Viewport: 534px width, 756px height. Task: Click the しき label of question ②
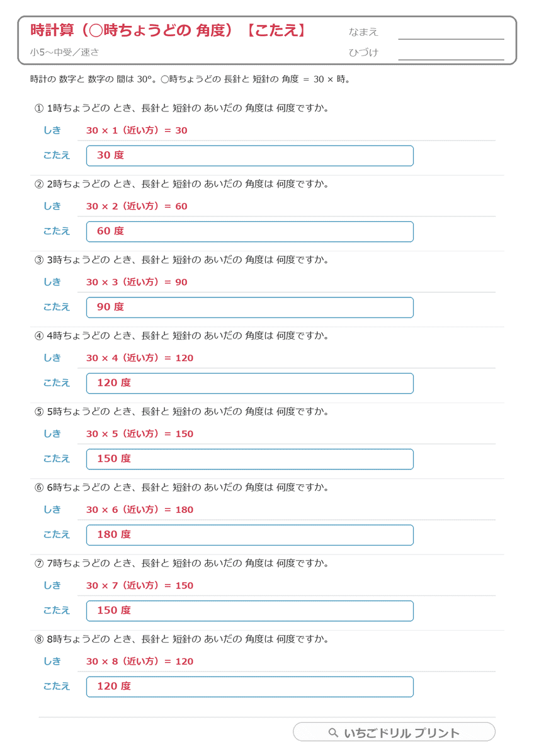pos(52,206)
